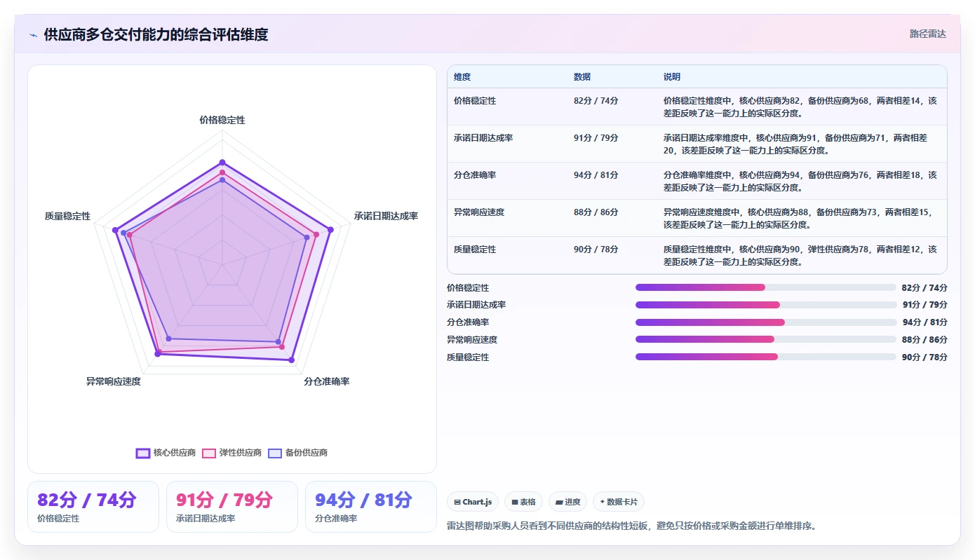Click the page title 供应商多仓交付能力的综合评估维度
The height and width of the screenshot is (560, 975).
coord(156,35)
